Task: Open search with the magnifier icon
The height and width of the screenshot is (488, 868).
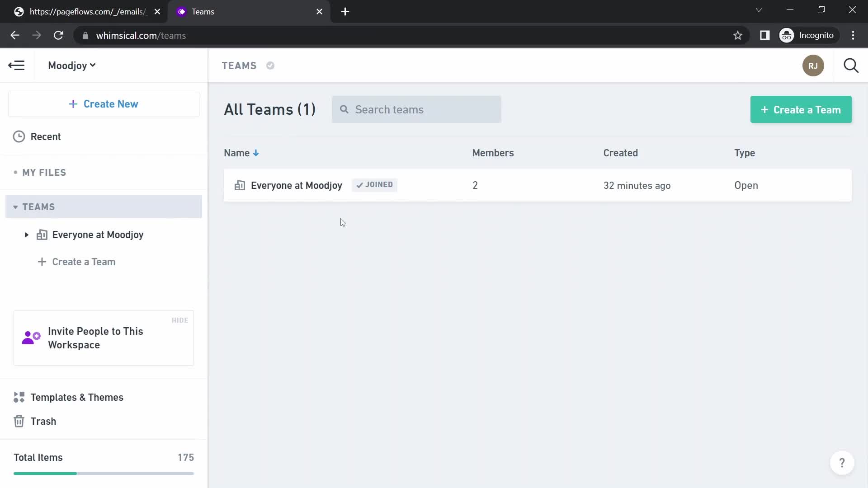Action: (851, 66)
